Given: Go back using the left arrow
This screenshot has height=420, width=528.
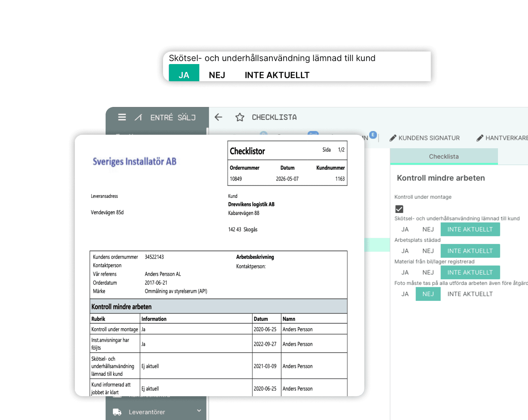Looking at the screenshot, I should point(218,117).
